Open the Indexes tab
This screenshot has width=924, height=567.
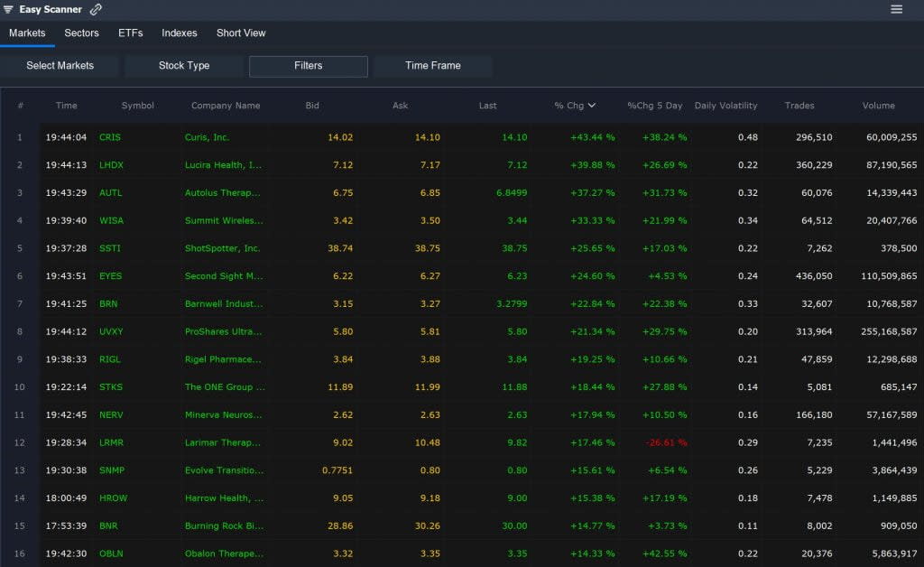(x=179, y=33)
